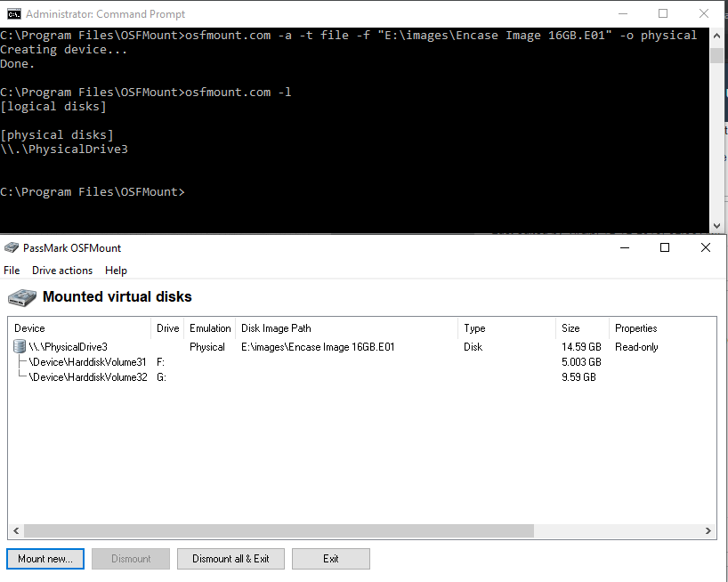This screenshot has width=728, height=582.
Task: Maximize the Command Prompt window
Action: 663,14
